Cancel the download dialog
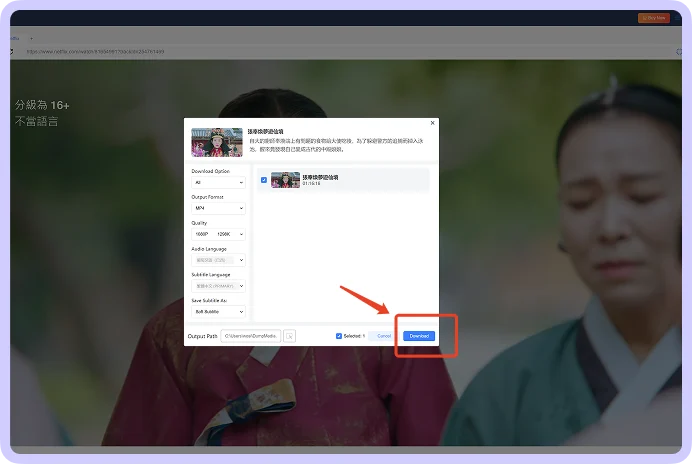The height and width of the screenshot is (464, 692). point(384,336)
